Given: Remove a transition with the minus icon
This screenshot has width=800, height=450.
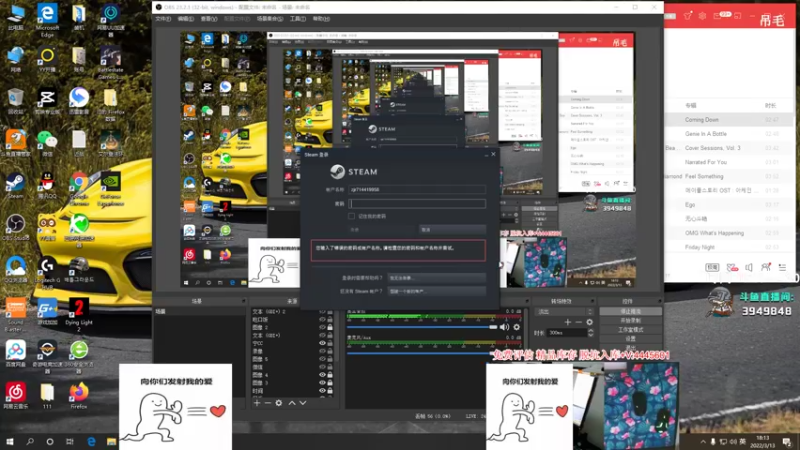Looking at the screenshot, I should coord(579,322).
